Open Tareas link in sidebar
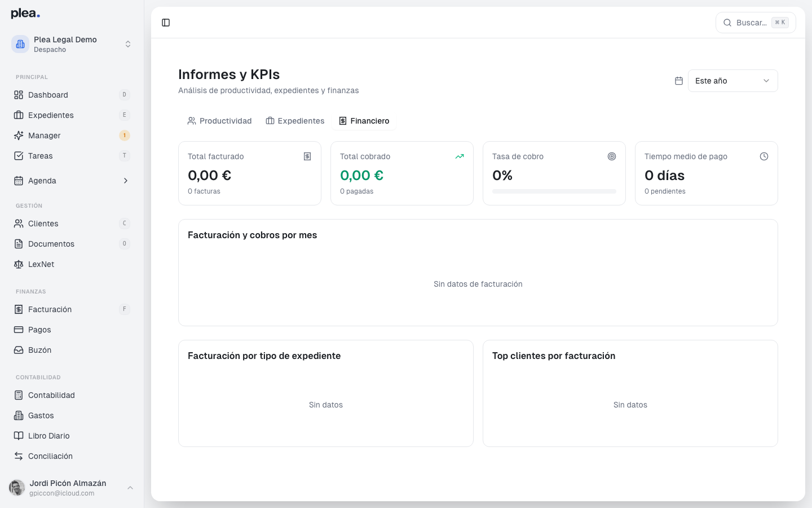 click(72, 156)
